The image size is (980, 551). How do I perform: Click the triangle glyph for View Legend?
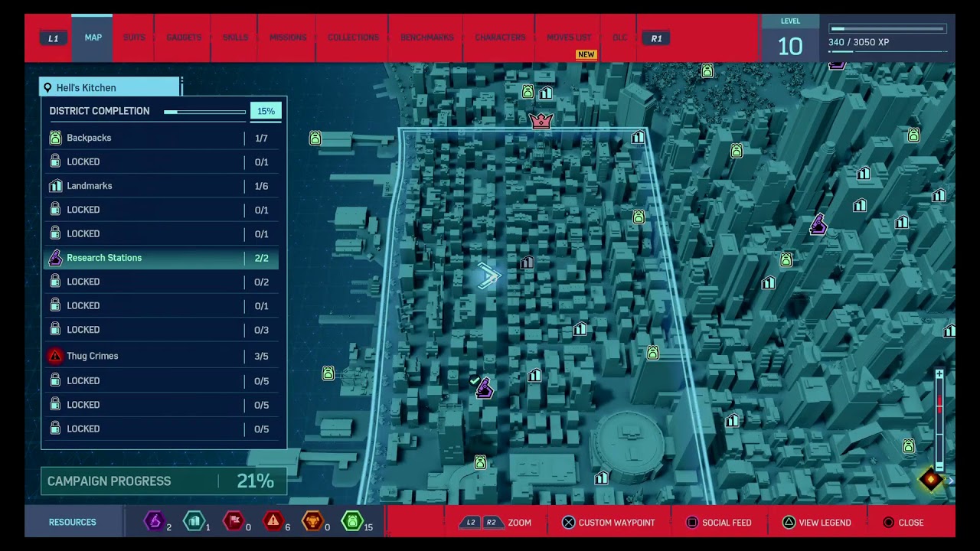789,523
